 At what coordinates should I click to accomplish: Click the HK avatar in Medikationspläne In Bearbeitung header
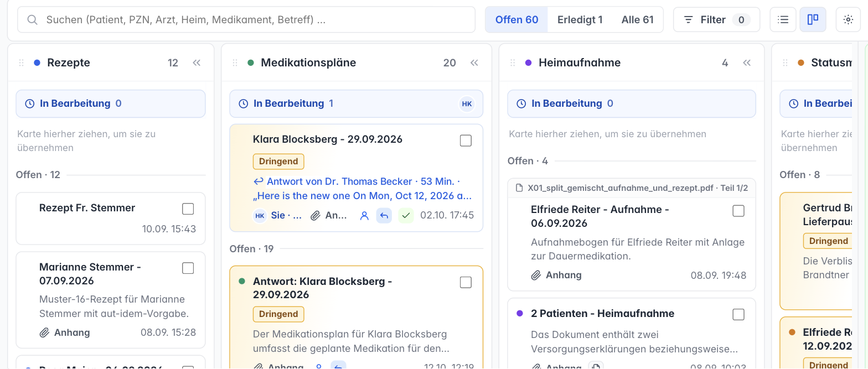(x=467, y=104)
